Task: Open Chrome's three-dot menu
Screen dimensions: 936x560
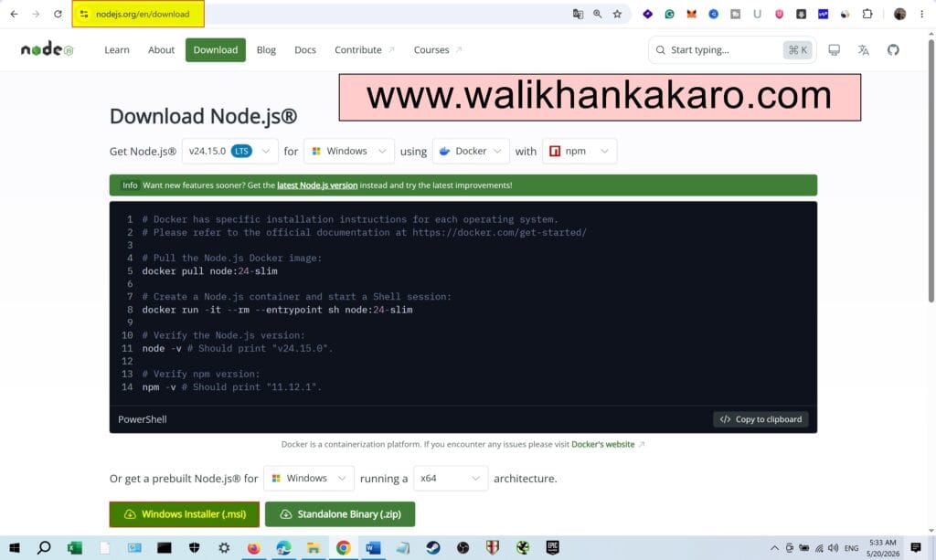Action: (921, 14)
